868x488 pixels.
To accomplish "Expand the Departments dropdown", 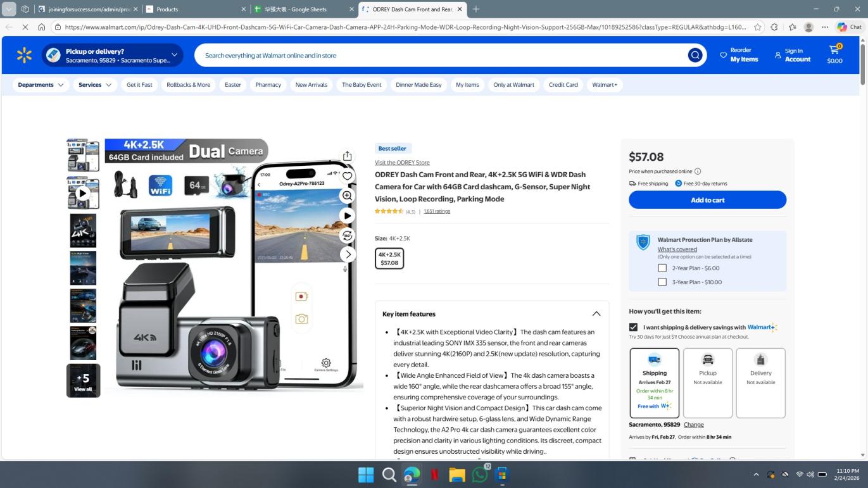I will [x=41, y=85].
